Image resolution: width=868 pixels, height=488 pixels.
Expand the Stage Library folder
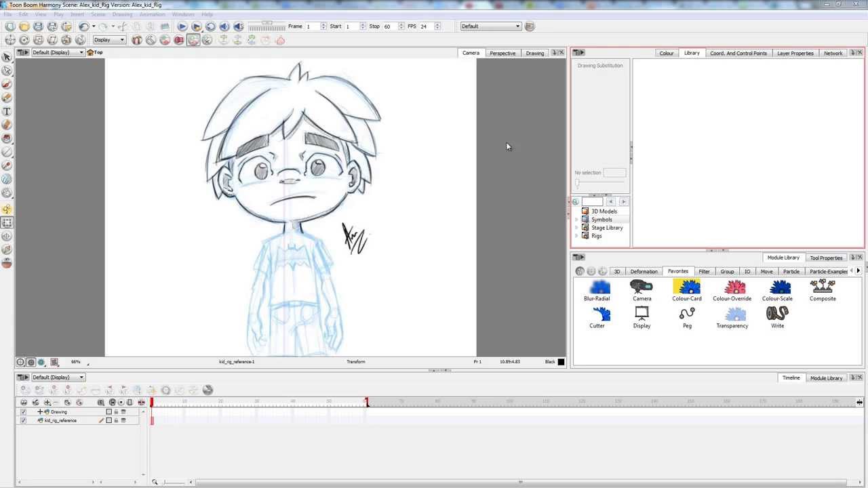point(577,228)
